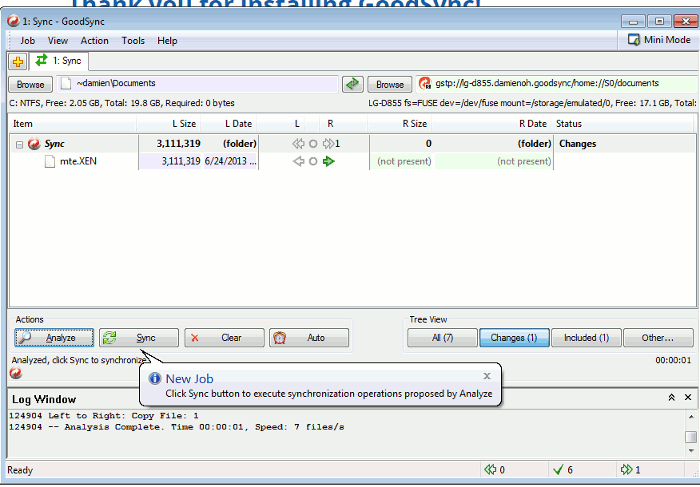
Task: Click the right Browse button
Action: tap(390, 84)
